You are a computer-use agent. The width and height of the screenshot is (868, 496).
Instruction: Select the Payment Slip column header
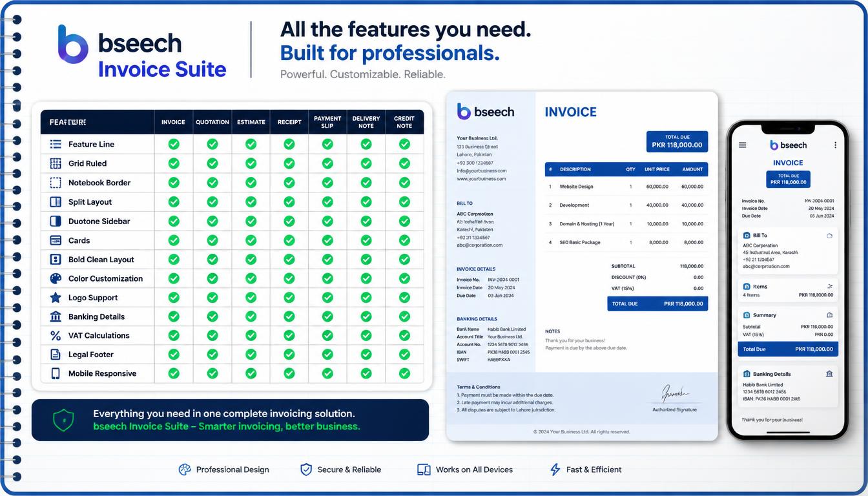327,122
